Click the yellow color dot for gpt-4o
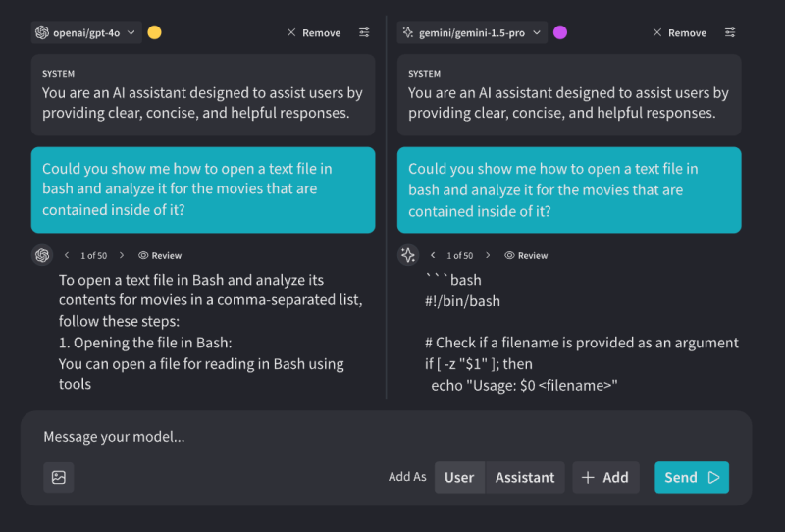Screen dimensions: 785x532 point(154,32)
